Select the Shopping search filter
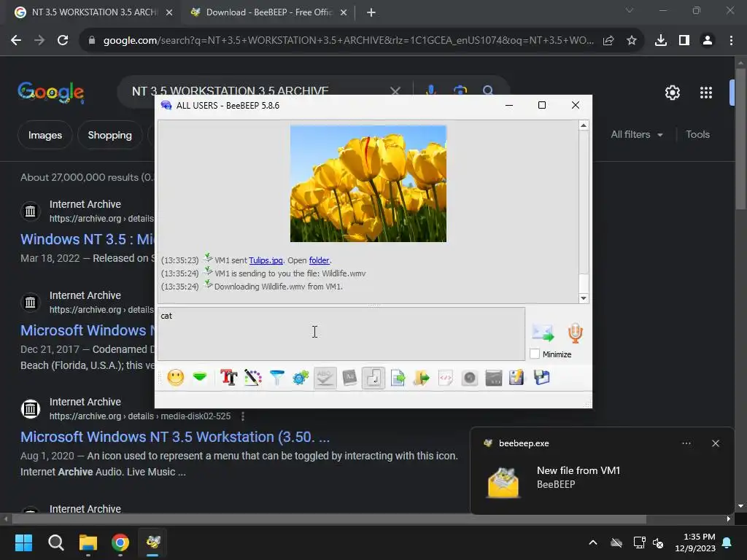Image resolution: width=747 pixels, height=560 pixels. [109, 135]
